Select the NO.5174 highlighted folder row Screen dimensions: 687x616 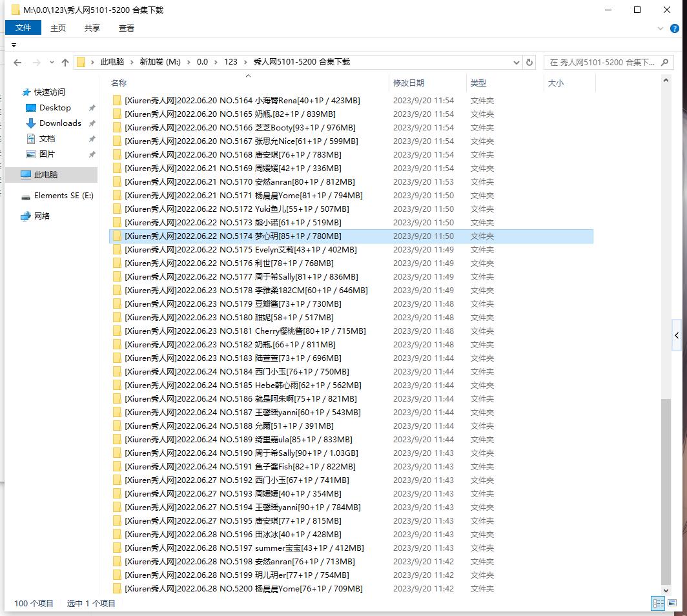click(x=351, y=236)
